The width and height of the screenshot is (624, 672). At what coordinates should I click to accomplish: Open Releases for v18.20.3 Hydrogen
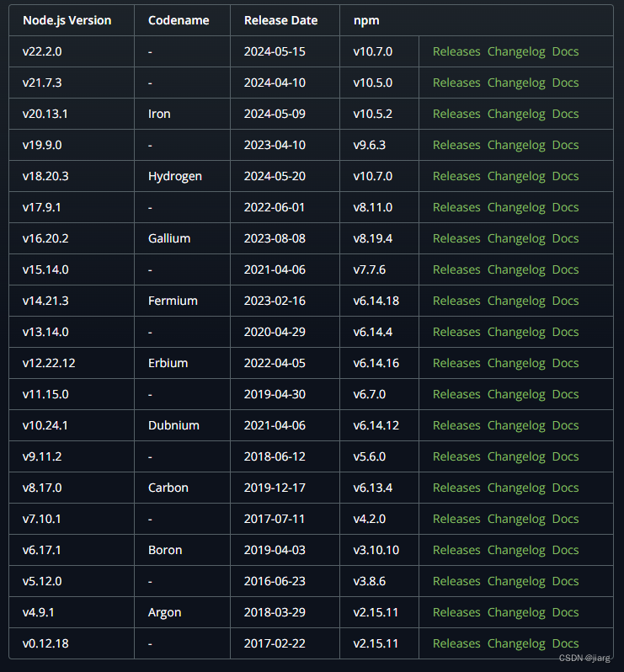click(x=456, y=176)
